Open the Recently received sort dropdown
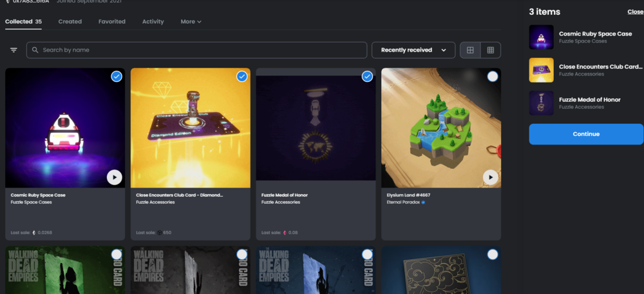The width and height of the screenshot is (644, 294). point(413,50)
